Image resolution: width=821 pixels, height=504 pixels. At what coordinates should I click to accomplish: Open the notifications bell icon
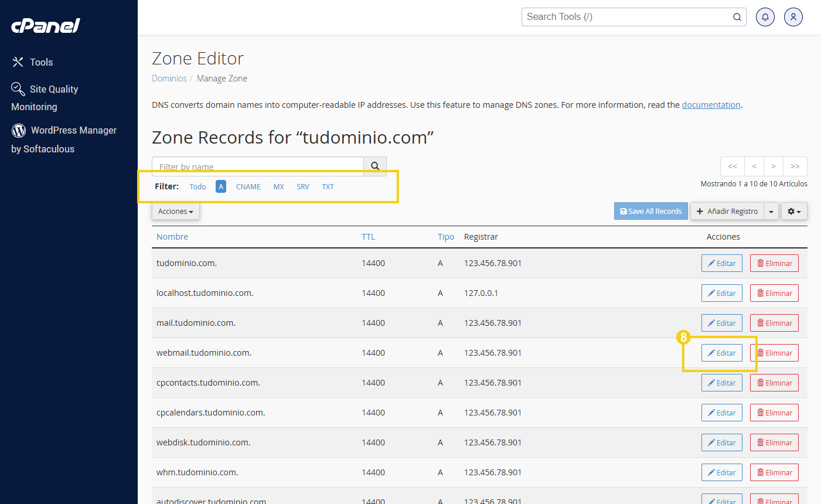[x=765, y=17]
